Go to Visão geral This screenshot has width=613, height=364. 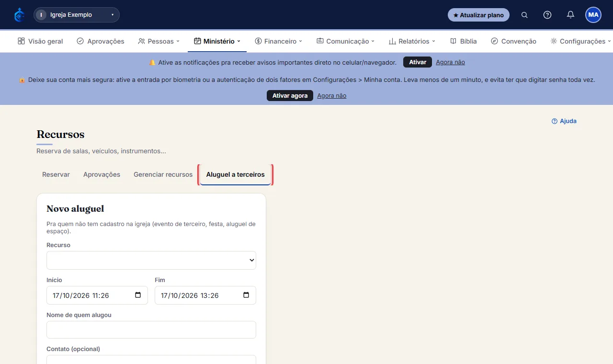tap(40, 41)
